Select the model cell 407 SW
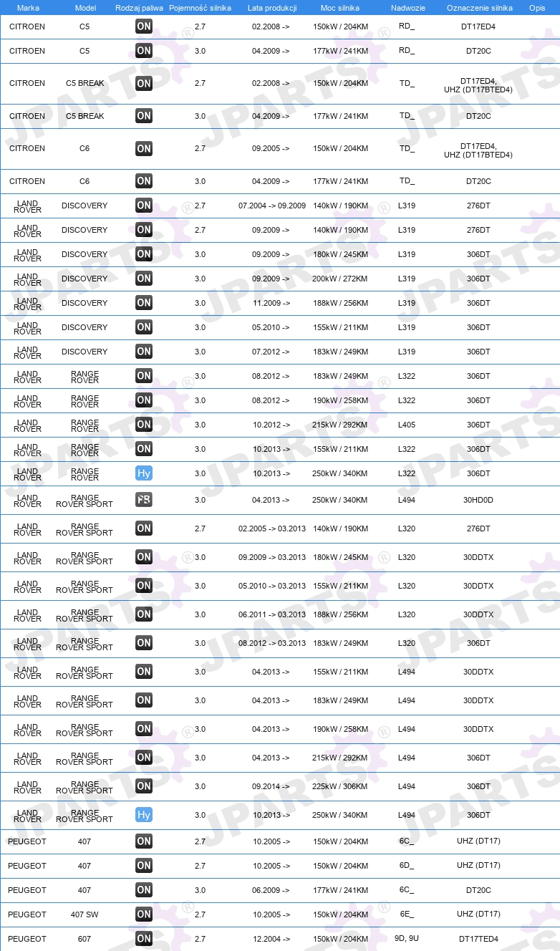Screen dimensions: 560x951 pos(85,915)
